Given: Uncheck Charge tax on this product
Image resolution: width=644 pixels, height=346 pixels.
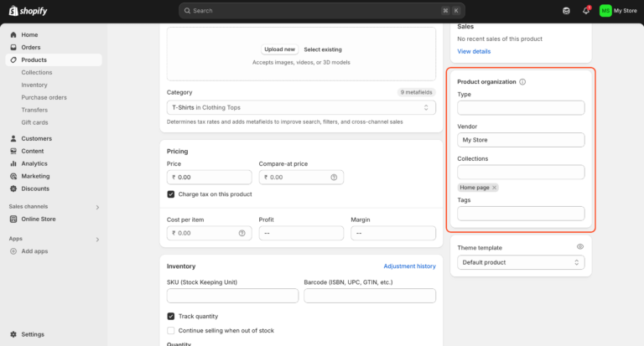Looking at the screenshot, I should (171, 194).
